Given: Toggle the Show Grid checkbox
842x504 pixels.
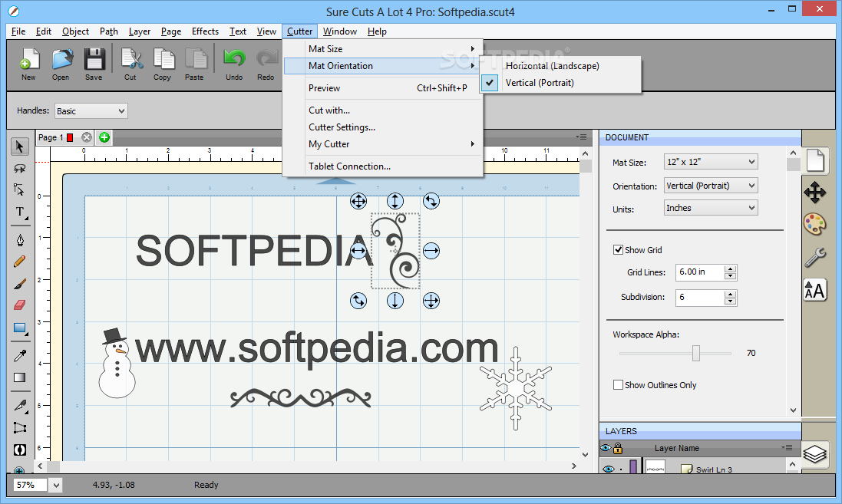Looking at the screenshot, I should [x=618, y=249].
